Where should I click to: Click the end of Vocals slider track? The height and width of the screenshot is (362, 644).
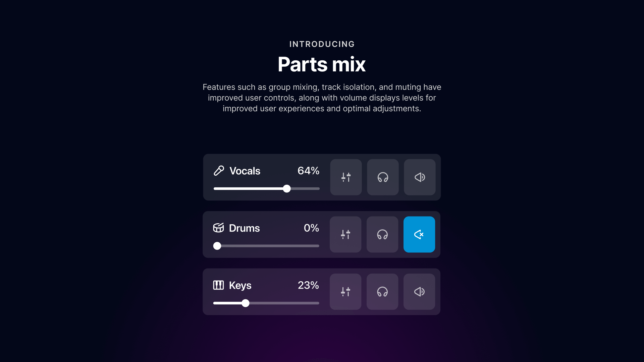point(318,189)
